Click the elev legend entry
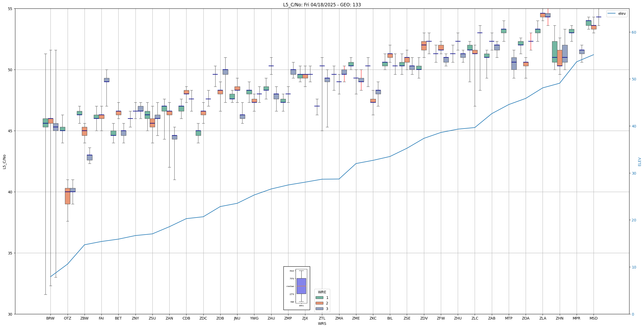 622,13
